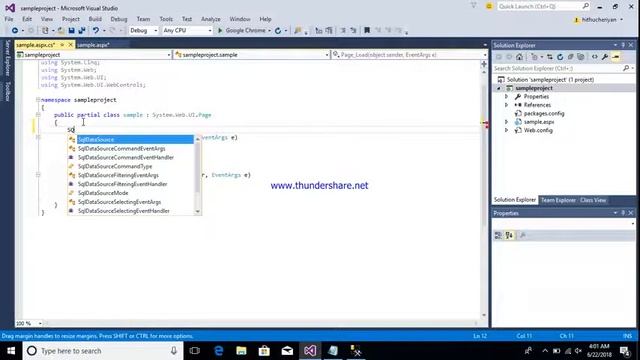Open the Server Explorer side tab
Image resolution: width=640 pixels, height=360 pixels.
coord(7,58)
